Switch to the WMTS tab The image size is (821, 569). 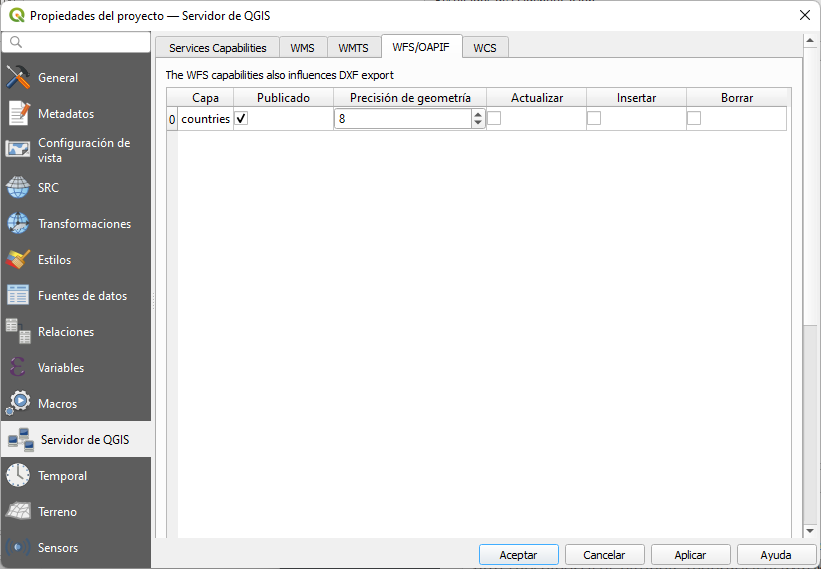pyautogui.click(x=353, y=48)
